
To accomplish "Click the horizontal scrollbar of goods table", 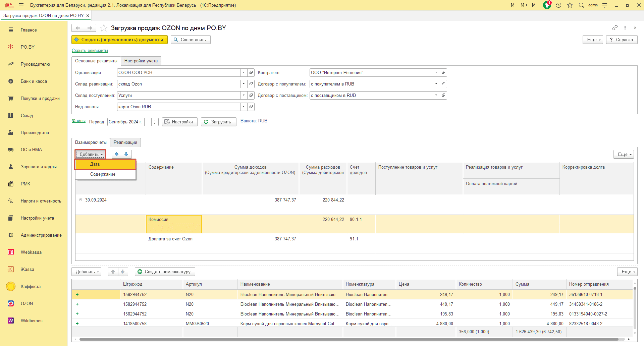I will (x=349, y=339).
